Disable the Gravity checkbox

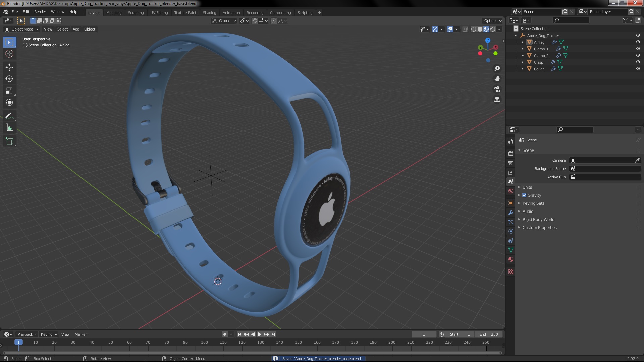[524, 195]
